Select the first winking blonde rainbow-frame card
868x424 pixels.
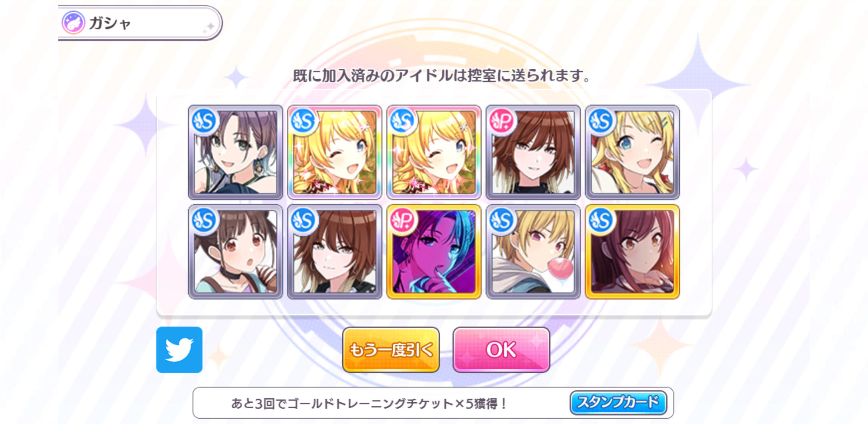tap(335, 152)
